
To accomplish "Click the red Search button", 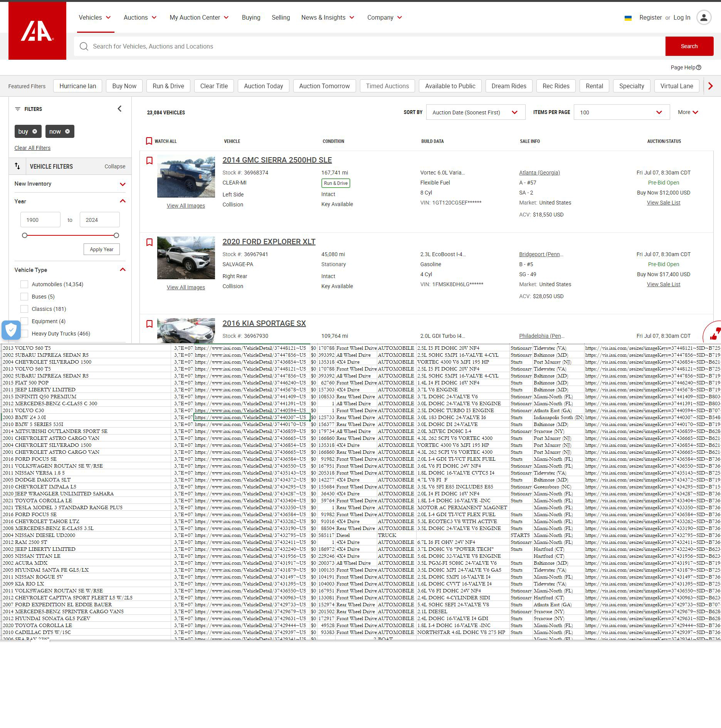I will [689, 46].
